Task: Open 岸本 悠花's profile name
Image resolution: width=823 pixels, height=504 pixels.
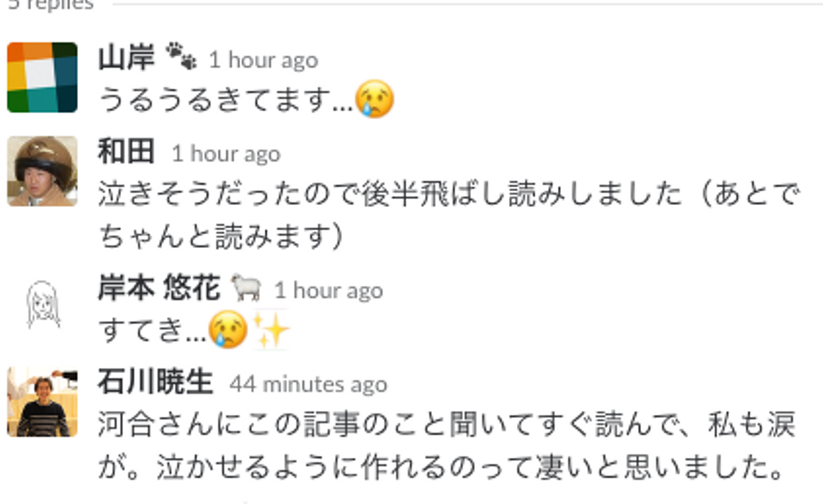Action: (159, 288)
